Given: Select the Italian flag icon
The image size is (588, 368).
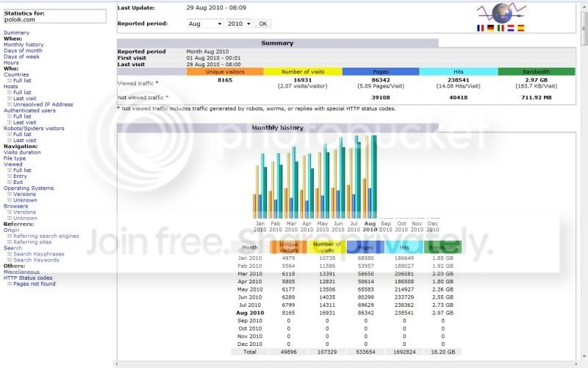Looking at the screenshot, I should coord(501,28).
